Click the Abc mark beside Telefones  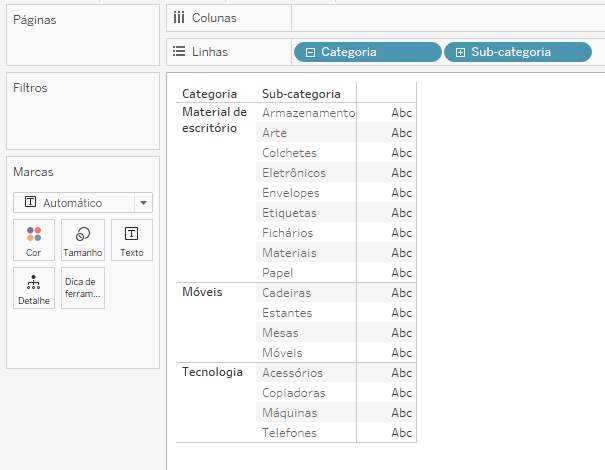point(401,433)
